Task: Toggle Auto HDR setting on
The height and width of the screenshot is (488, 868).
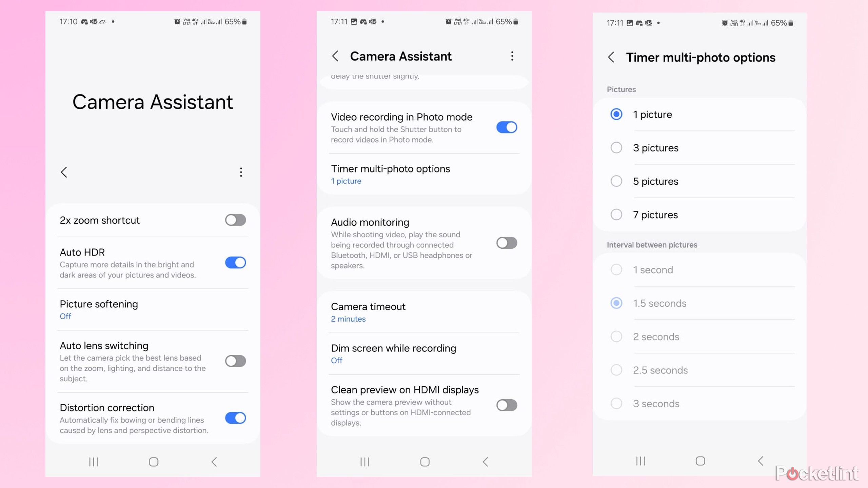Action: point(236,262)
